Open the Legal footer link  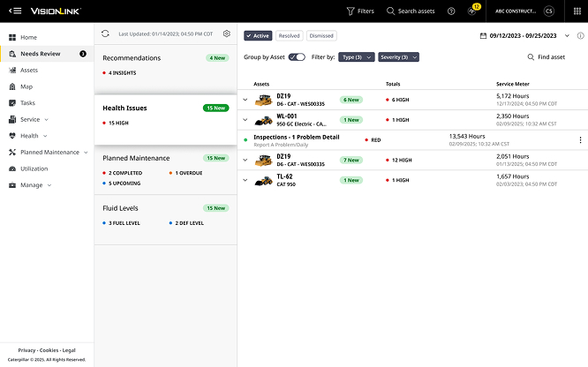(69, 350)
